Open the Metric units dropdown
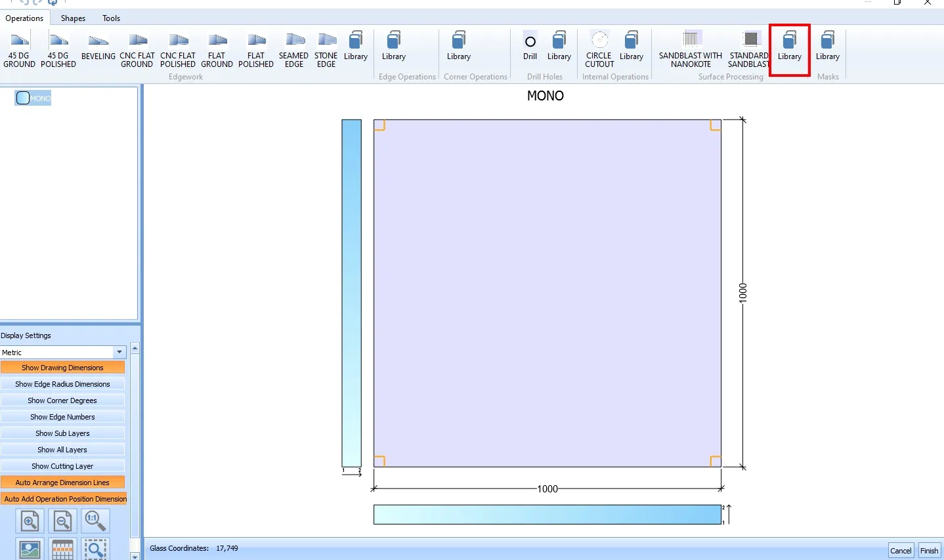The height and width of the screenshot is (560, 944). click(x=119, y=353)
